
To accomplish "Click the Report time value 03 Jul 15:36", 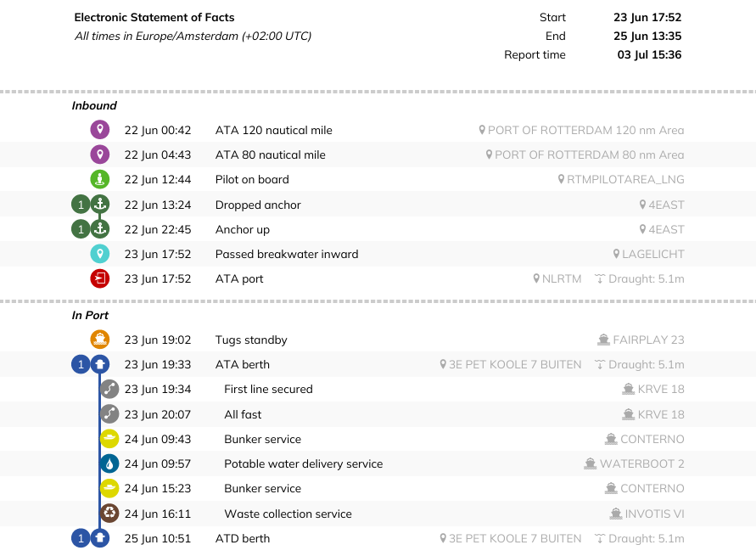I will click(649, 55).
